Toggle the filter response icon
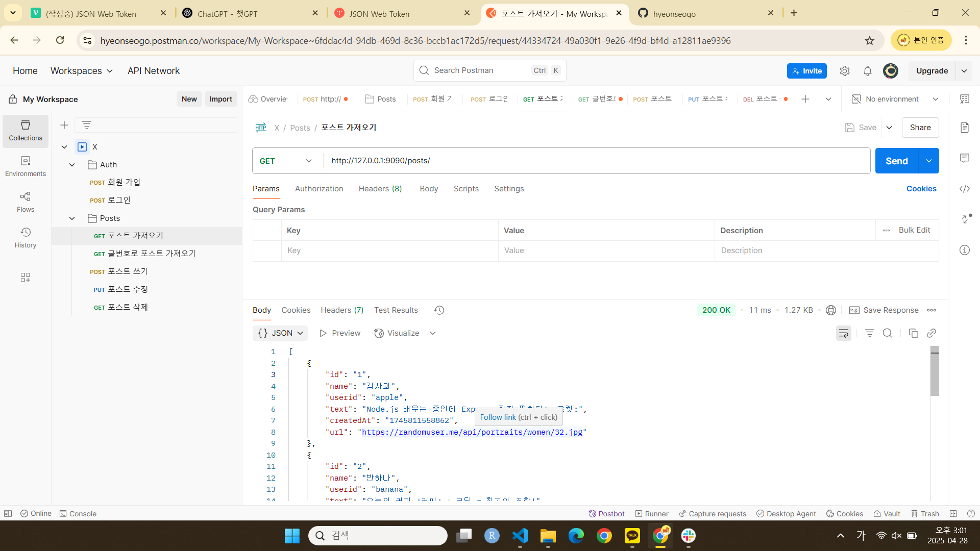Image resolution: width=980 pixels, height=551 pixels. click(869, 333)
